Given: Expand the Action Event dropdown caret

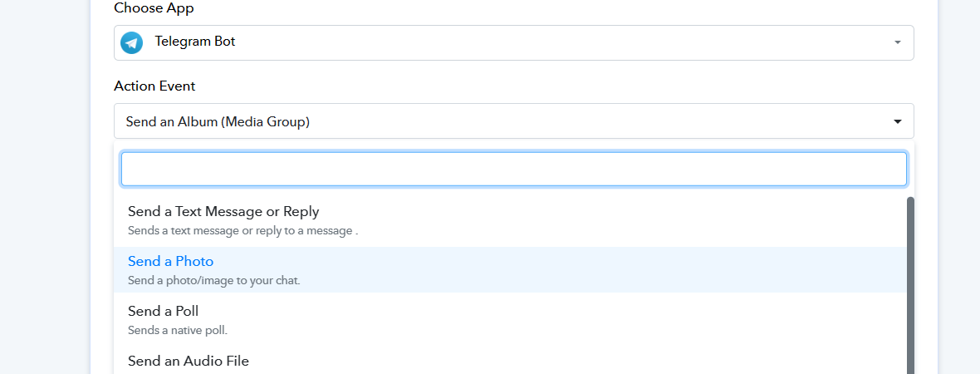Looking at the screenshot, I should [898, 121].
